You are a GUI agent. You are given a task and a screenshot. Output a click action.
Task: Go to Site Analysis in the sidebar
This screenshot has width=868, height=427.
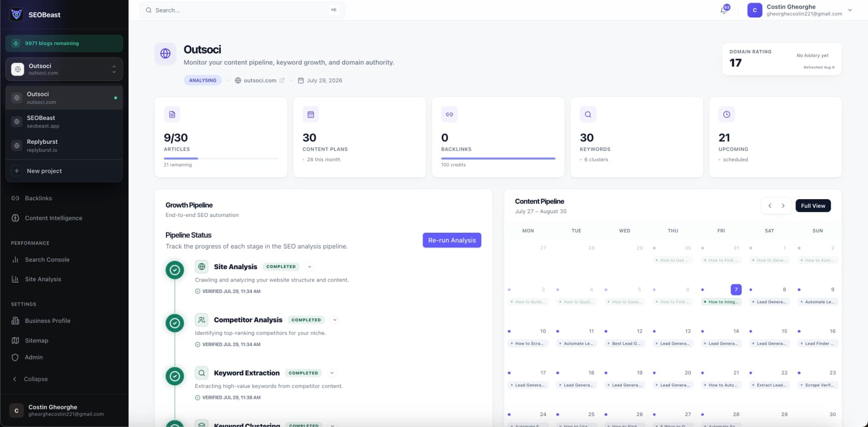(43, 279)
